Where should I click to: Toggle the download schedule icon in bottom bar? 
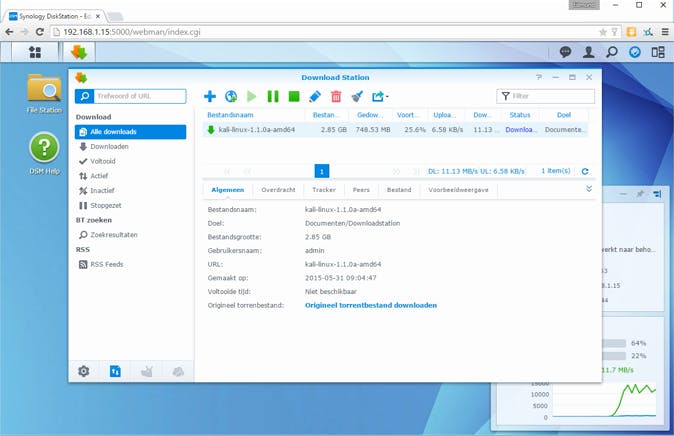click(115, 371)
